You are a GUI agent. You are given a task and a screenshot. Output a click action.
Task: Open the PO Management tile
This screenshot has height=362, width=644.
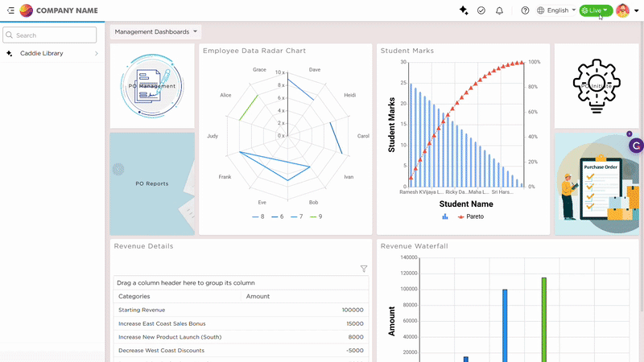point(152,86)
